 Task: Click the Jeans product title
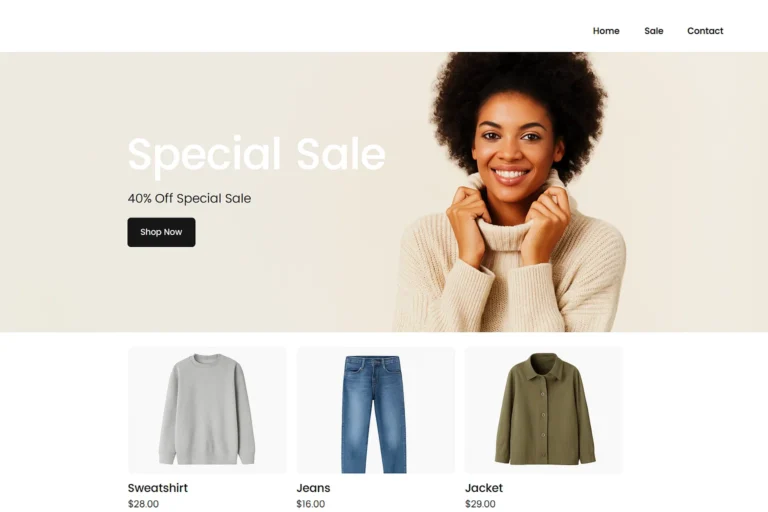(313, 488)
